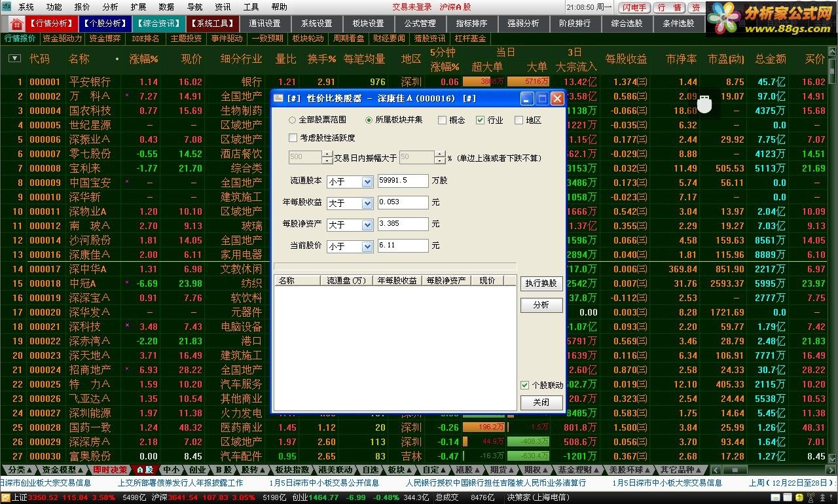838x504 pixels.
Task: Click the maximize button of the 性价比换股器 dialog
Action: coord(542,99)
